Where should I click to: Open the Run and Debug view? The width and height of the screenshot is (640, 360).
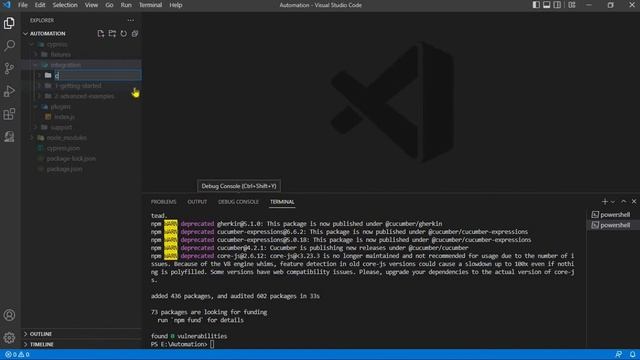pos(9,91)
